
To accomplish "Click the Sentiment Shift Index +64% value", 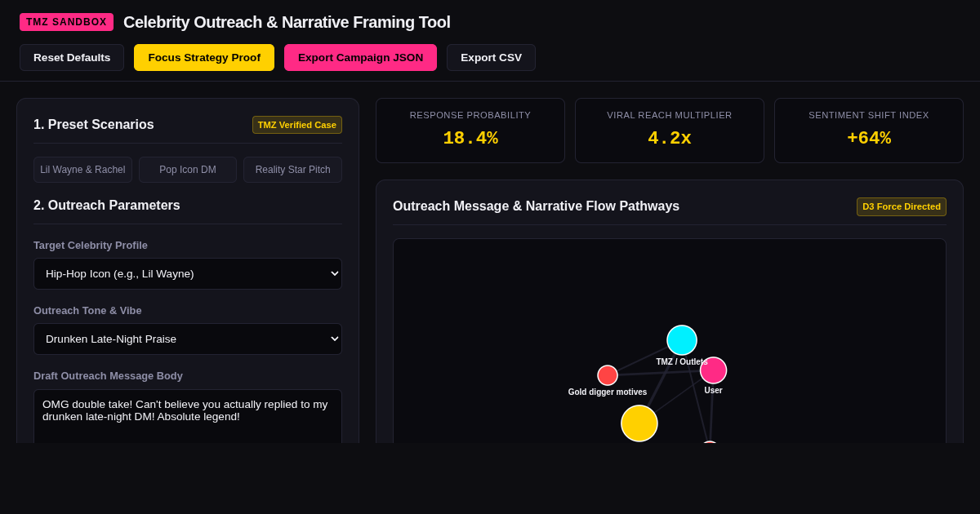I will [869, 139].
